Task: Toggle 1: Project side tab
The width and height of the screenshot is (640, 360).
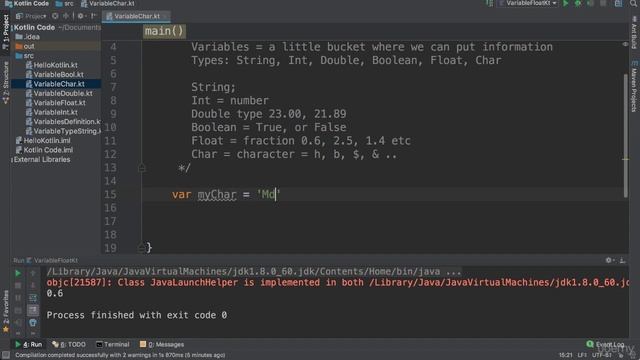Action: 5,32
